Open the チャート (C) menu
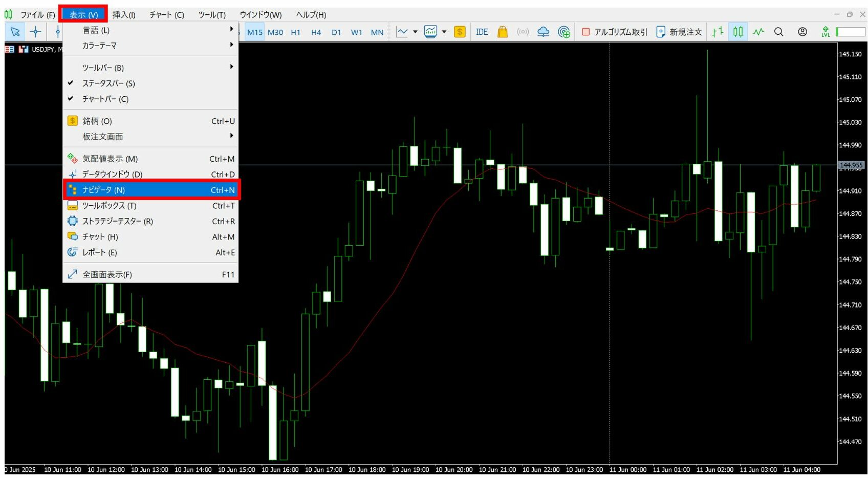Image resolution: width=868 pixels, height=478 pixels. pos(166,15)
